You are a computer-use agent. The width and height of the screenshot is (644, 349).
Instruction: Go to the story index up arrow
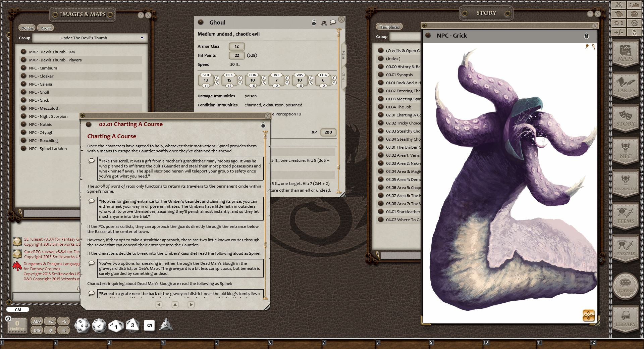pos(175,305)
